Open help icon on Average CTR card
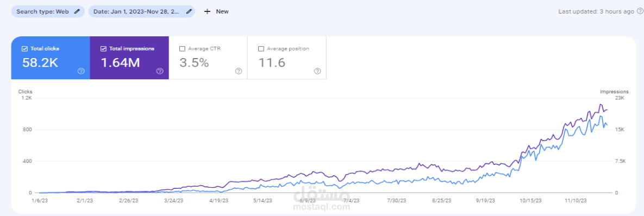The height and width of the screenshot is (216, 644). pos(239,71)
